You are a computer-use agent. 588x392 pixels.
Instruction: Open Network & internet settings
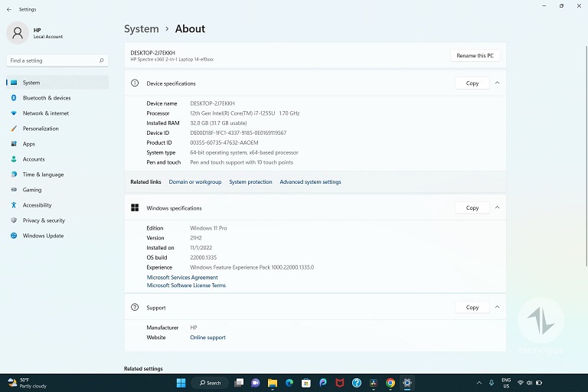(x=57, y=113)
